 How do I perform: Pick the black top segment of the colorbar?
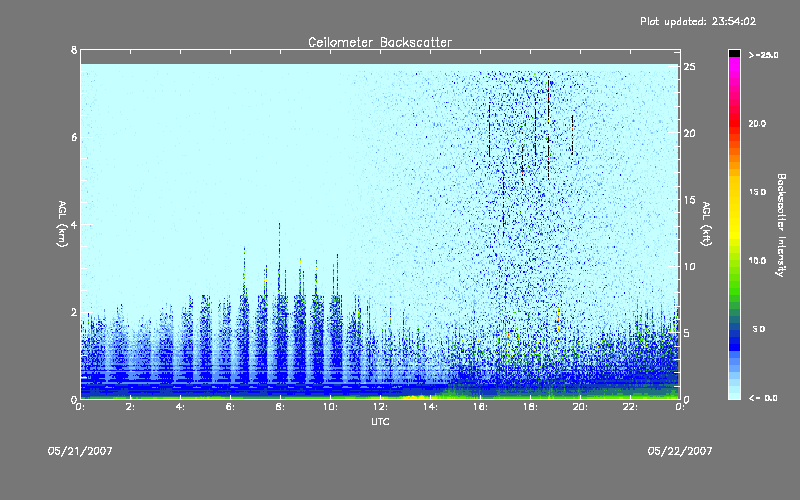click(734, 53)
